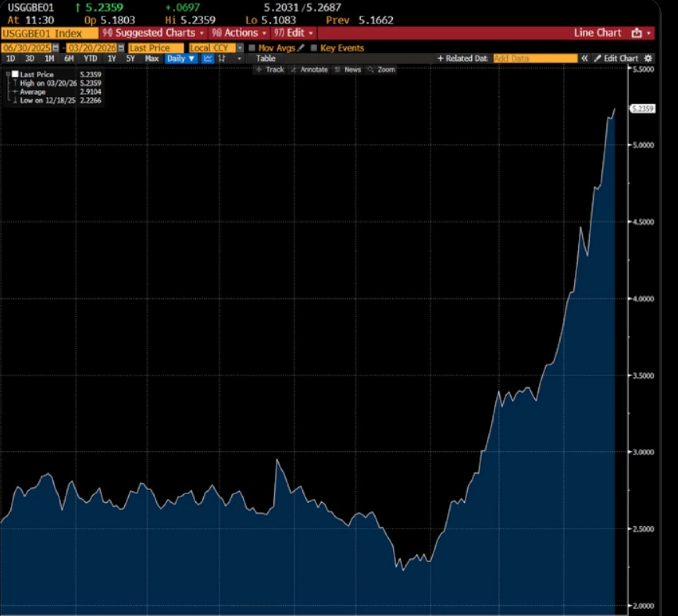Click the Mov Avgs pencil edit icon
Screen dimensions: 678x616
(x=301, y=48)
